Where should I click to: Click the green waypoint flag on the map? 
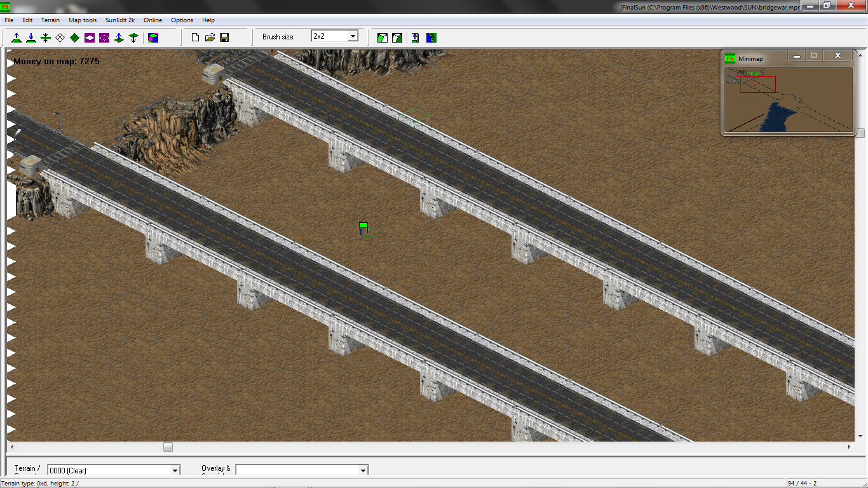pyautogui.click(x=363, y=226)
